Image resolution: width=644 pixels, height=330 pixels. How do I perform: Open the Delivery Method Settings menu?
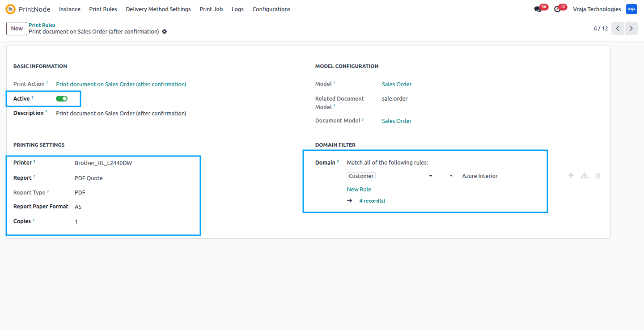pyautogui.click(x=158, y=9)
